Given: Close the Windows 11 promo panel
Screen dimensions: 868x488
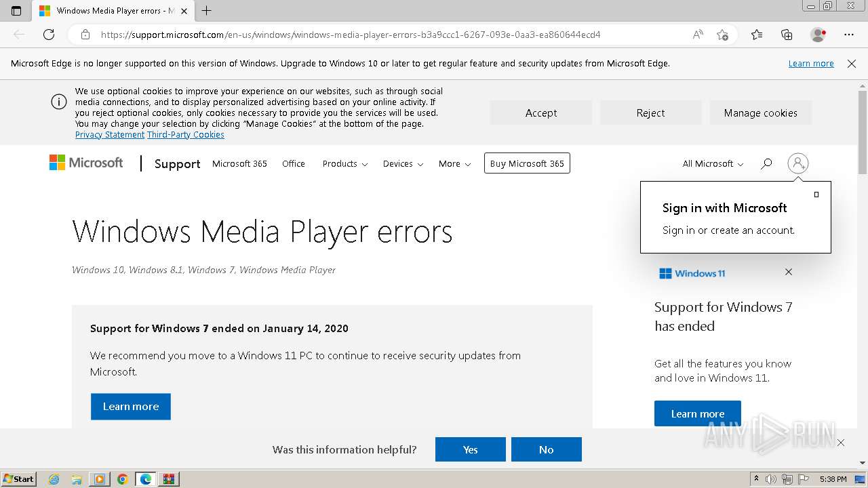Looking at the screenshot, I should tap(789, 272).
